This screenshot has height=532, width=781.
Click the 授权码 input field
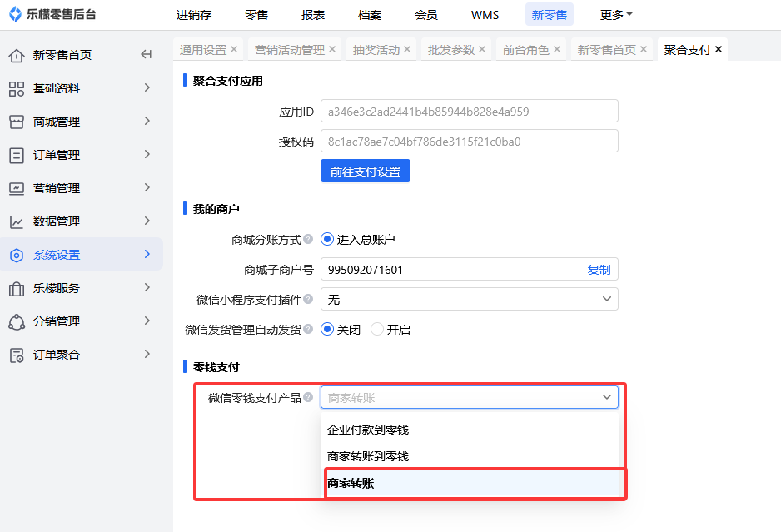470,141
